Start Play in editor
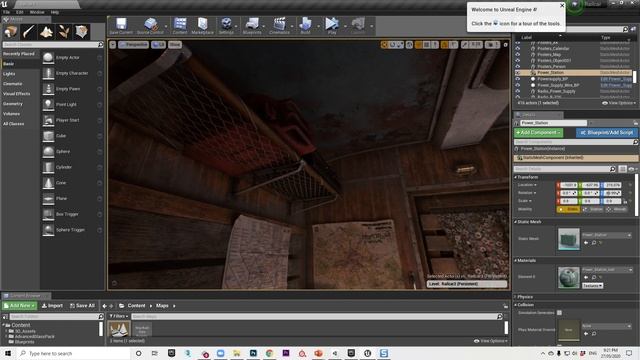Screen dimensions: 640x360 (332, 26)
